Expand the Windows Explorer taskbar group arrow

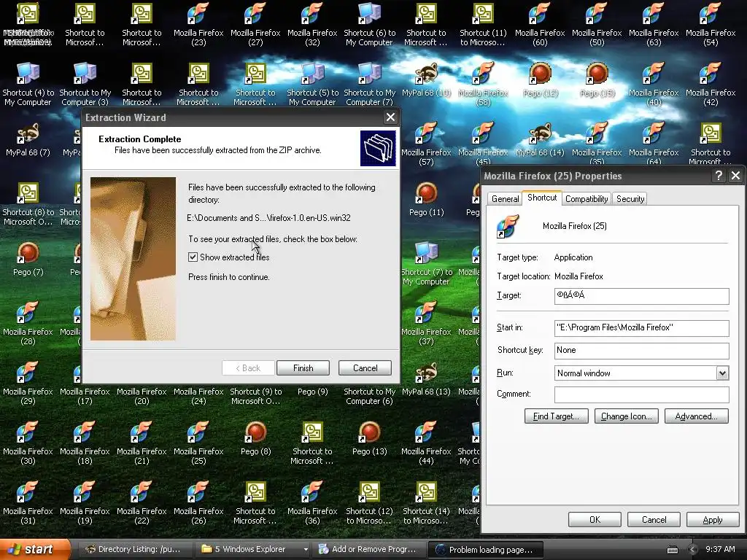tap(306, 550)
